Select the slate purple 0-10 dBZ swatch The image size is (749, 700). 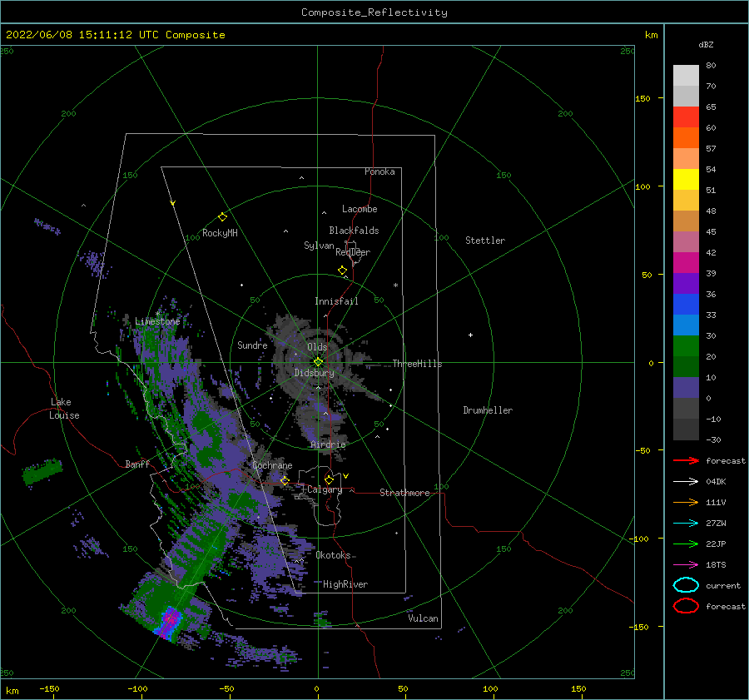686,388
